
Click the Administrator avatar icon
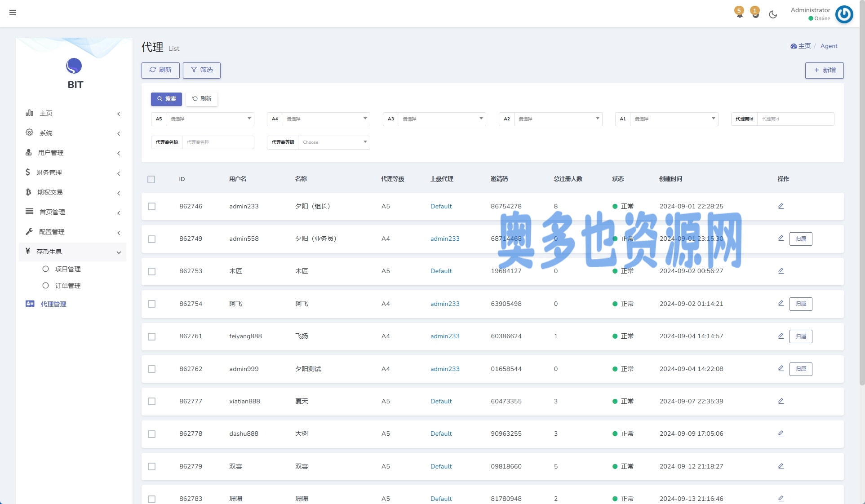pos(844,14)
